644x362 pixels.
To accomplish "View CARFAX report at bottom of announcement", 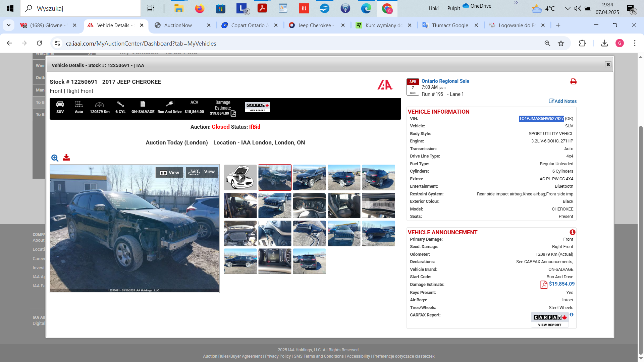I will click(x=550, y=320).
